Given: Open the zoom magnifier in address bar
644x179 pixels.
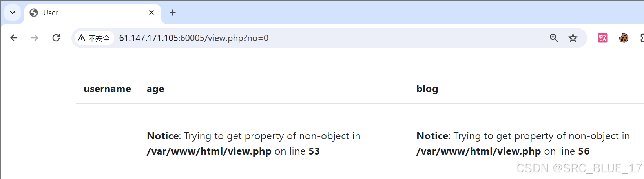Looking at the screenshot, I should coord(554,38).
